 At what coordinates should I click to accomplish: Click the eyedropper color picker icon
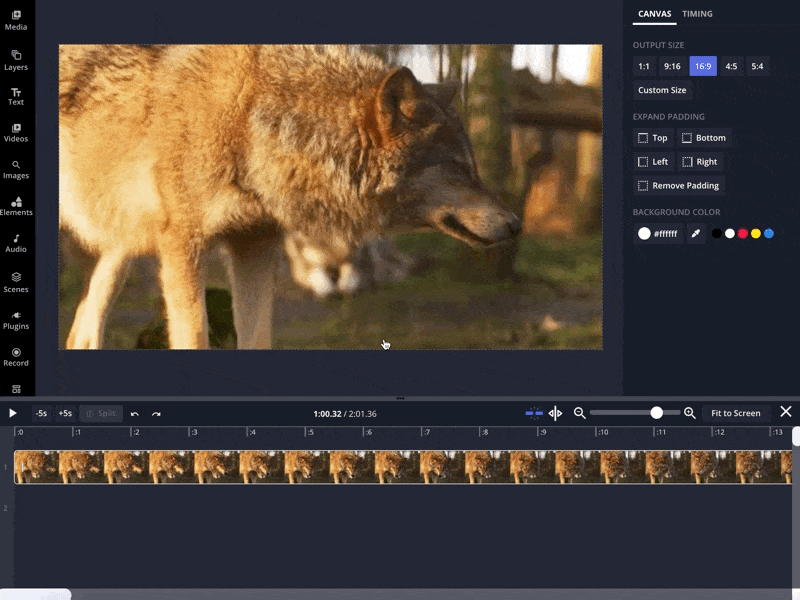tap(696, 234)
